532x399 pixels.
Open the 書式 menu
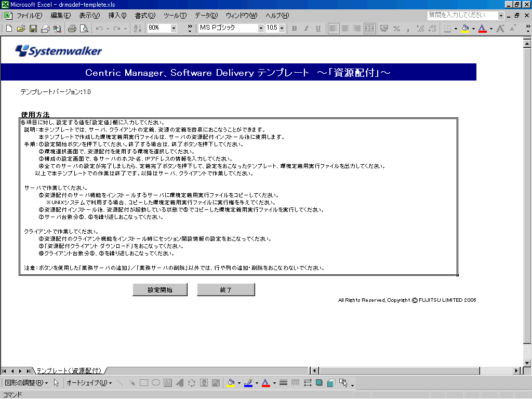(x=145, y=16)
